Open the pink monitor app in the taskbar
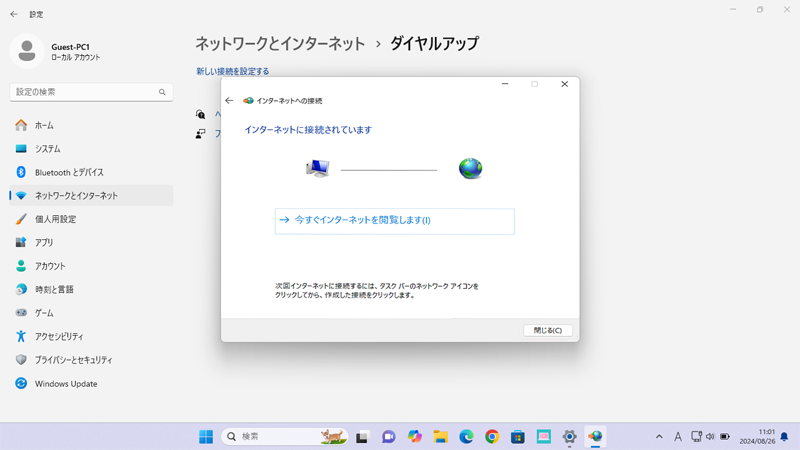Screen dimensions: 800x450 point(544,437)
